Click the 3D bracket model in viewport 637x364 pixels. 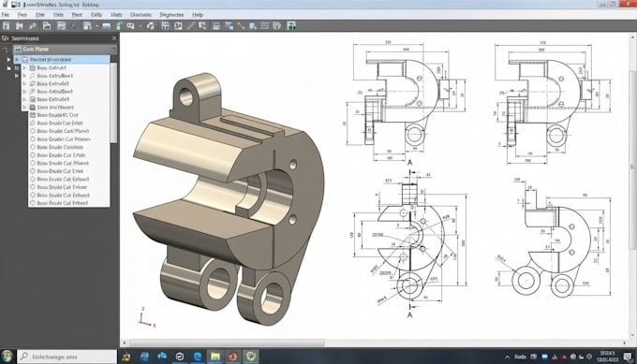(x=230, y=198)
